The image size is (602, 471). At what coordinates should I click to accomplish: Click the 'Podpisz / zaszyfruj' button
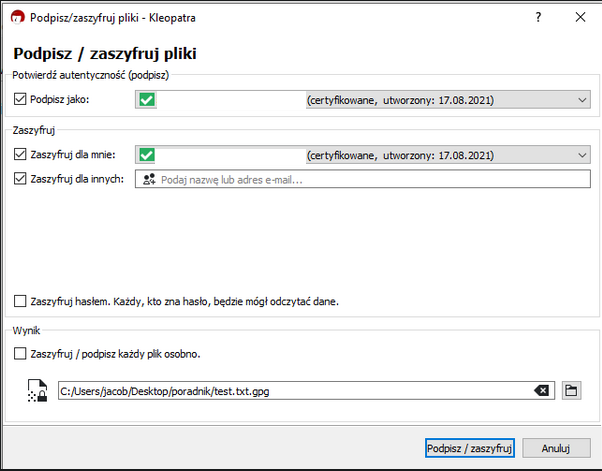coord(470,448)
